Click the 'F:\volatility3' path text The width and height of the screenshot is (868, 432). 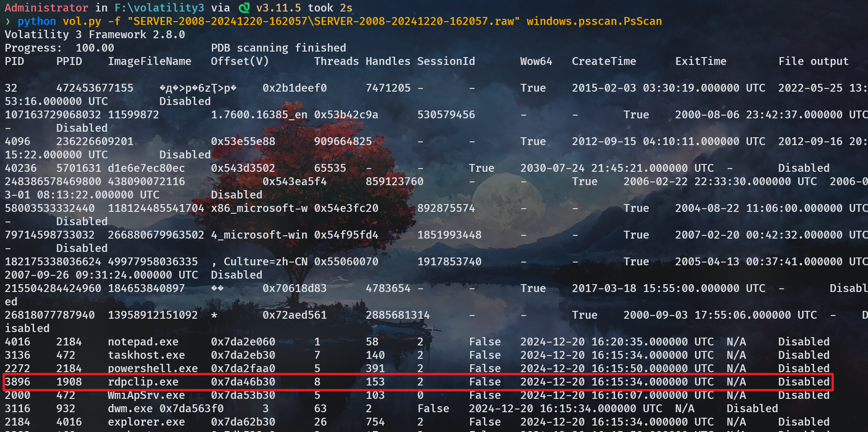(159, 8)
